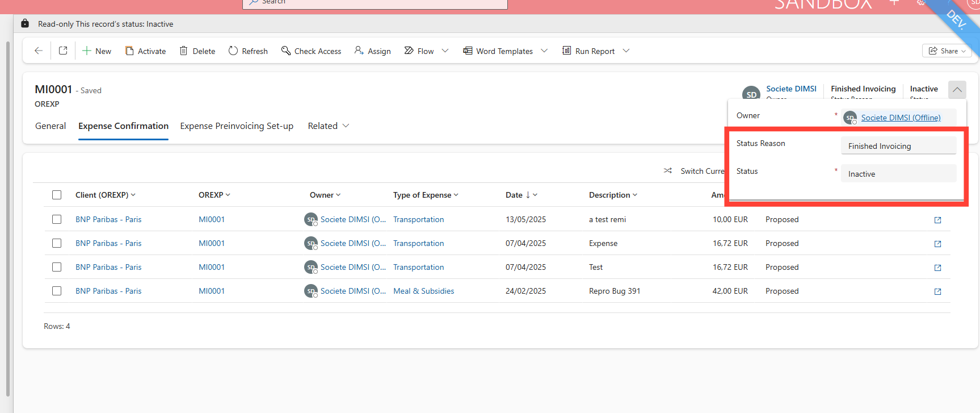The width and height of the screenshot is (980, 413).
Task: Click the plus icon in top bar
Action: pos(894,3)
